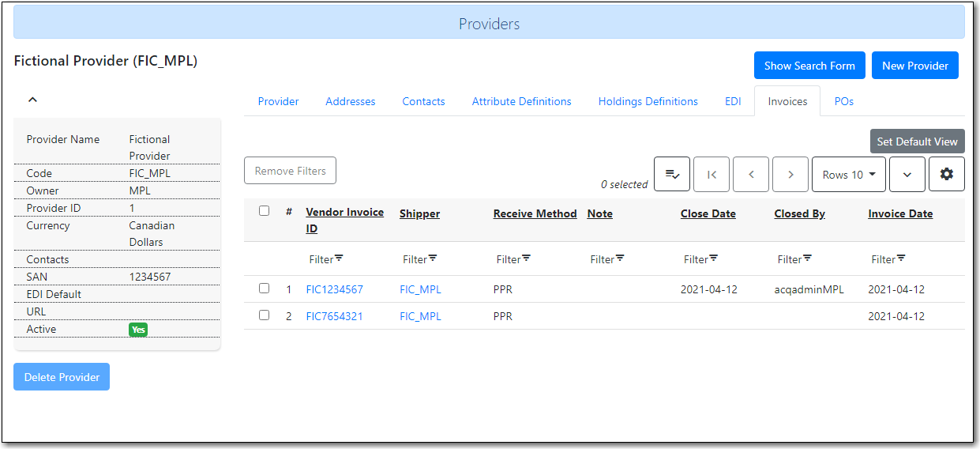Collapse the provider summary panel
This screenshot has width=980, height=449.
32,100
